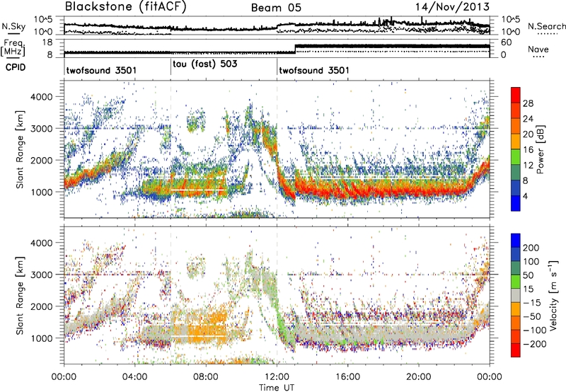Click the "04:00" time axis tick
Screen dimensions: 566x392
click(x=135, y=377)
